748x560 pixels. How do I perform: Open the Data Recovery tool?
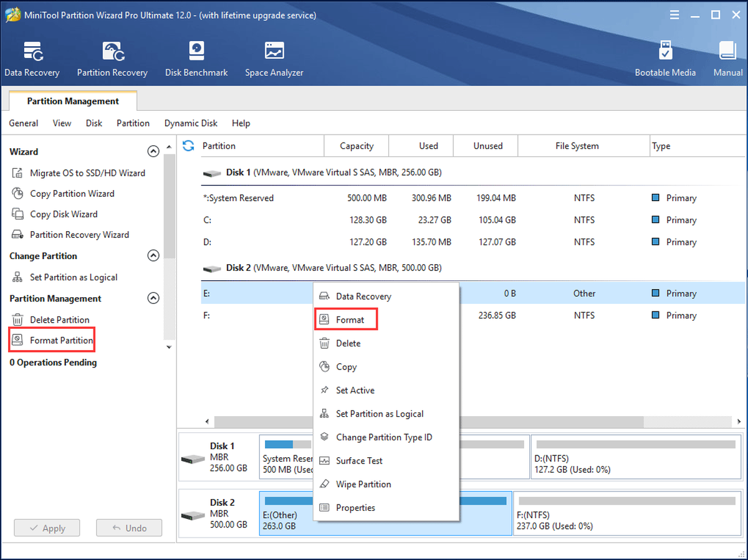click(x=32, y=60)
